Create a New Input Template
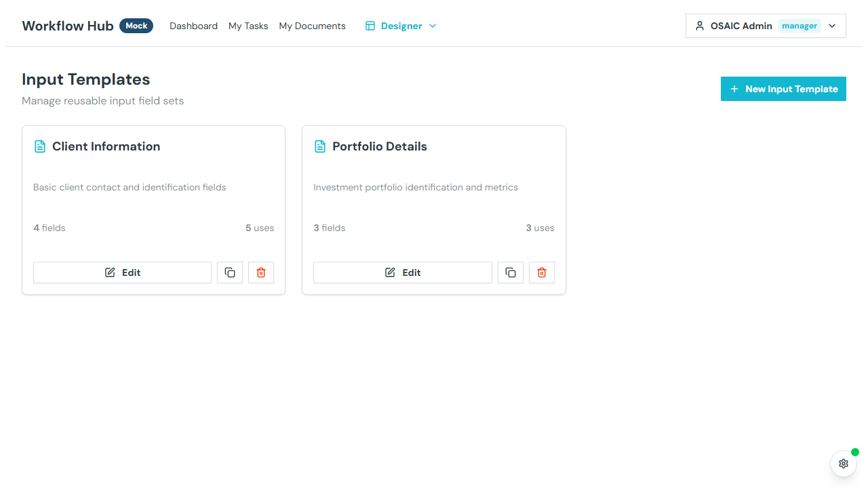 coord(783,88)
